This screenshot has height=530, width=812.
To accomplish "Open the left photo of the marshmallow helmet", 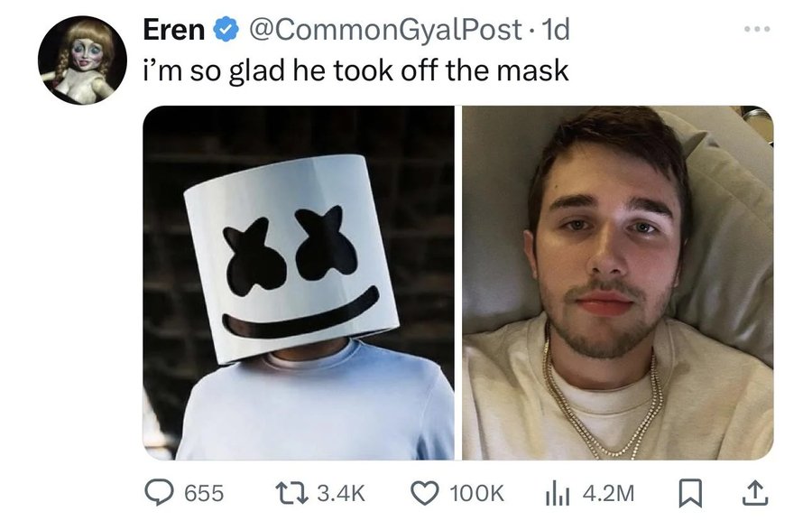I will pyautogui.click(x=298, y=283).
